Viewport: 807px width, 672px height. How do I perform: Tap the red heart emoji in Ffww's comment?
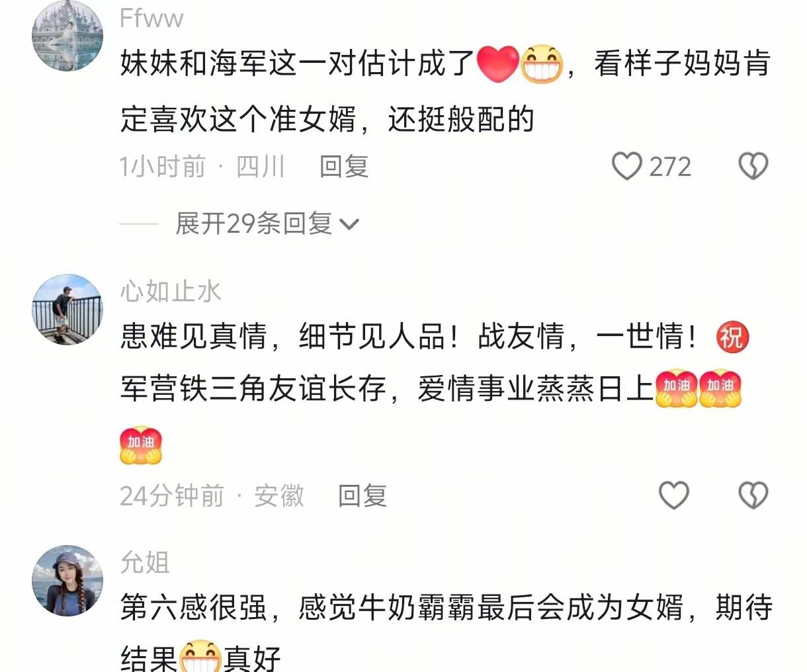pos(497,64)
